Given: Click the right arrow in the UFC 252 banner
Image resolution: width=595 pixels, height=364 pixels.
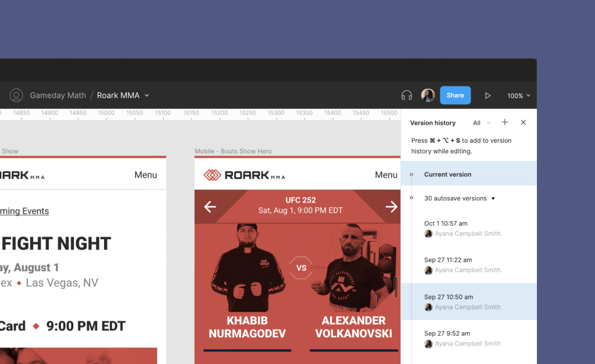Looking at the screenshot, I should [391, 207].
